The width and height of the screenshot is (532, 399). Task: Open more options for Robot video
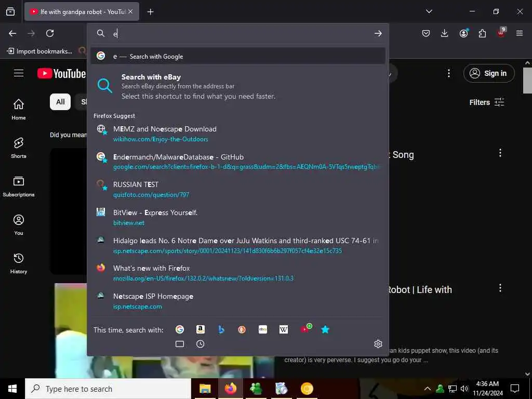pos(500,288)
